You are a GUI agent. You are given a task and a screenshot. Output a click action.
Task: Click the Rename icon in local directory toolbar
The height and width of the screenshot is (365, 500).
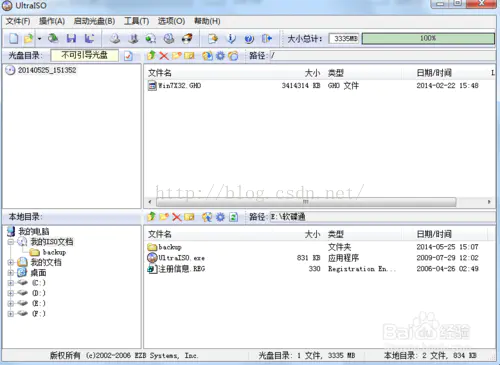tap(189, 217)
